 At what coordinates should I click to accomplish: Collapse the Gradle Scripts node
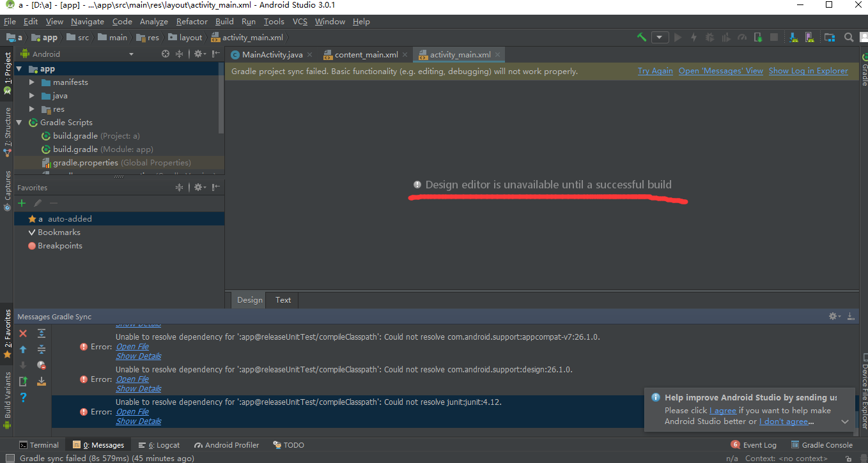pos(19,123)
